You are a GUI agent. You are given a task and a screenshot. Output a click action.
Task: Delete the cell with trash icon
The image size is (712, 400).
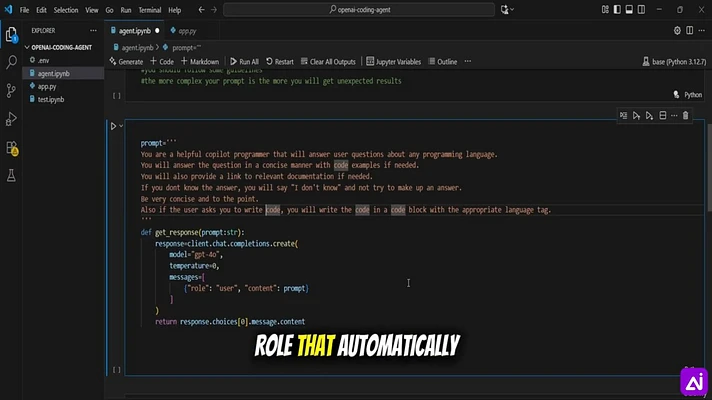coord(686,116)
